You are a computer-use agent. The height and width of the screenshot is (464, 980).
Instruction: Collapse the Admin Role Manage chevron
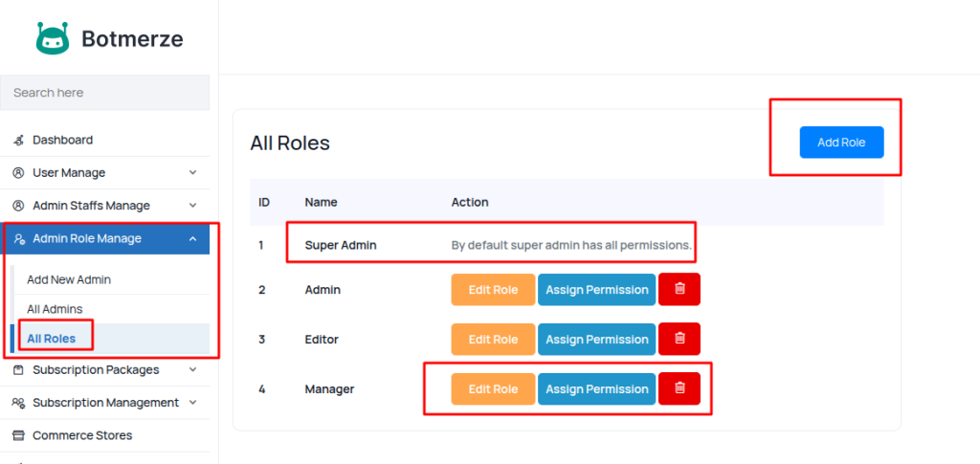(x=192, y=239)
